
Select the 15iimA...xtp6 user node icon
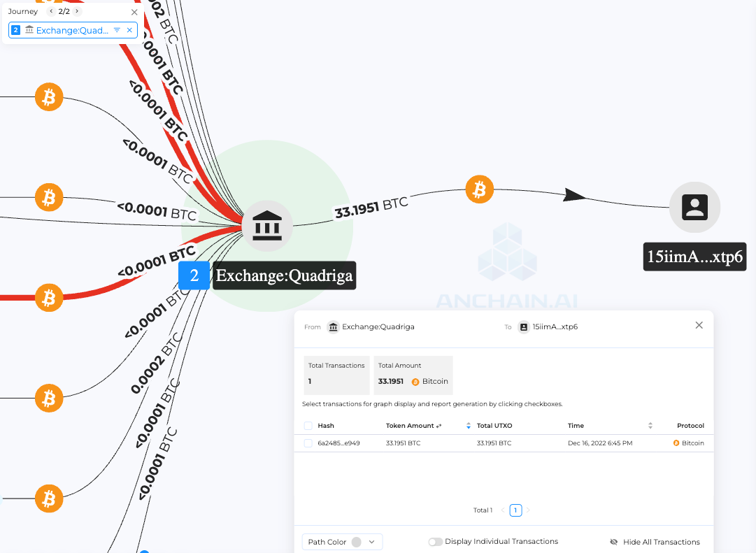(694, 207)
